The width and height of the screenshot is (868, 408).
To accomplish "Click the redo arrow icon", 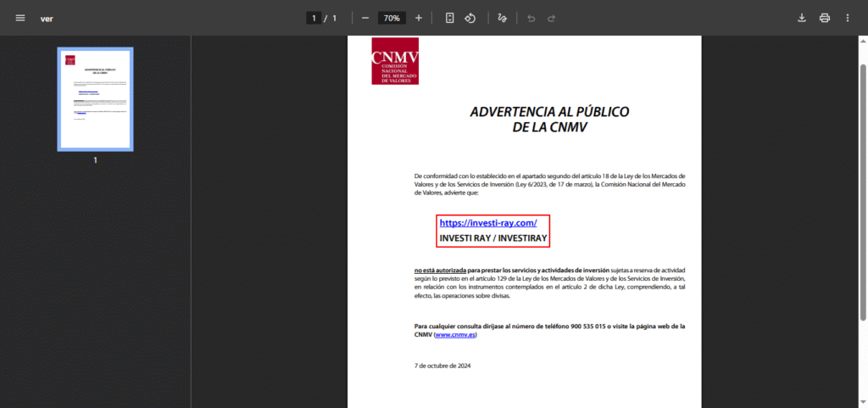I will (551, 19).
